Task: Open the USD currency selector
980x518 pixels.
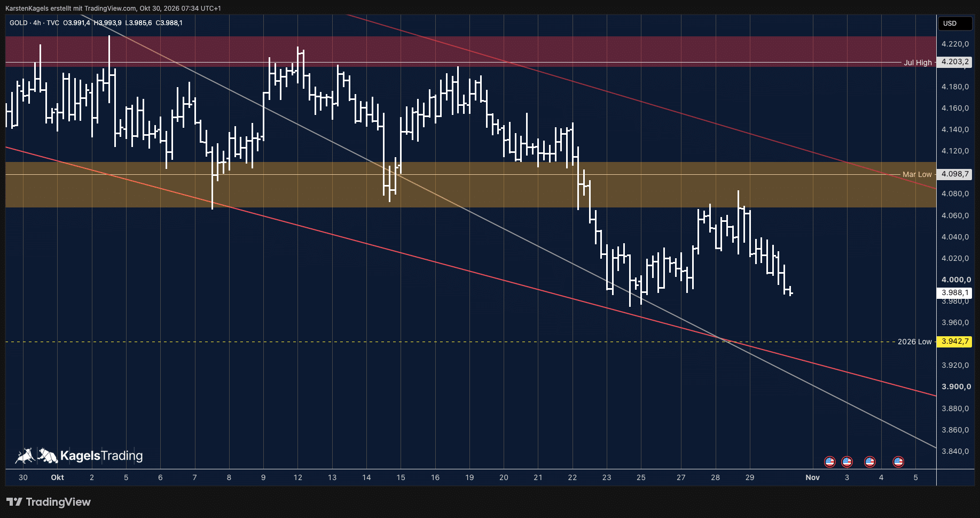Action: (x=954, y=23)
